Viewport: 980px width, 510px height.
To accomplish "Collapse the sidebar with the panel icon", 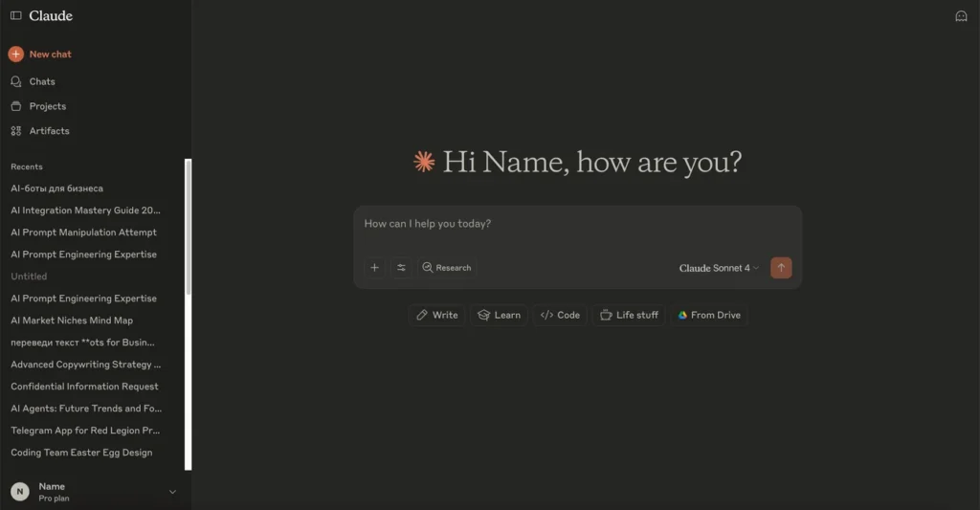I will [15, 15].
